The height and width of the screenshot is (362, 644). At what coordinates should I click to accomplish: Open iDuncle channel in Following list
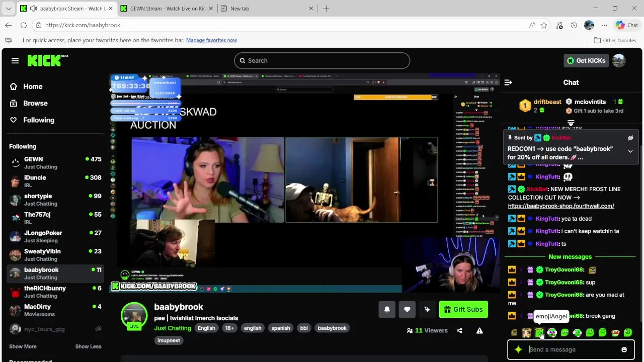pos(55,181)
